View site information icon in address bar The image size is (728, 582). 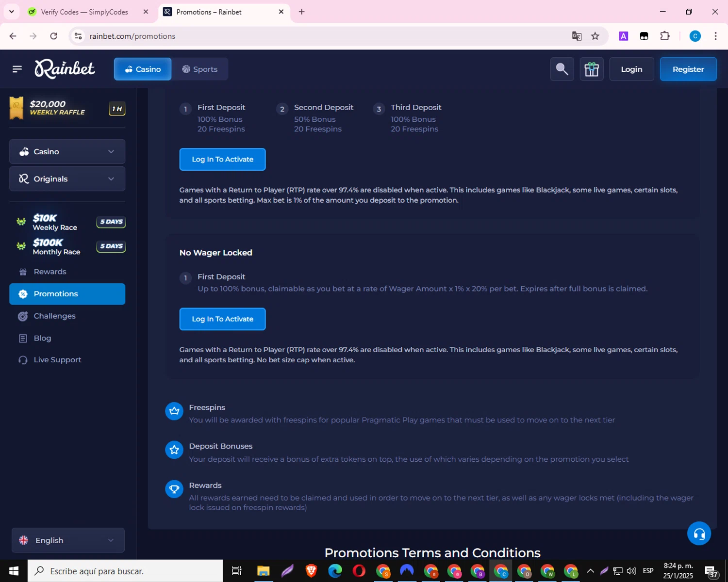[x=78, y=36]
